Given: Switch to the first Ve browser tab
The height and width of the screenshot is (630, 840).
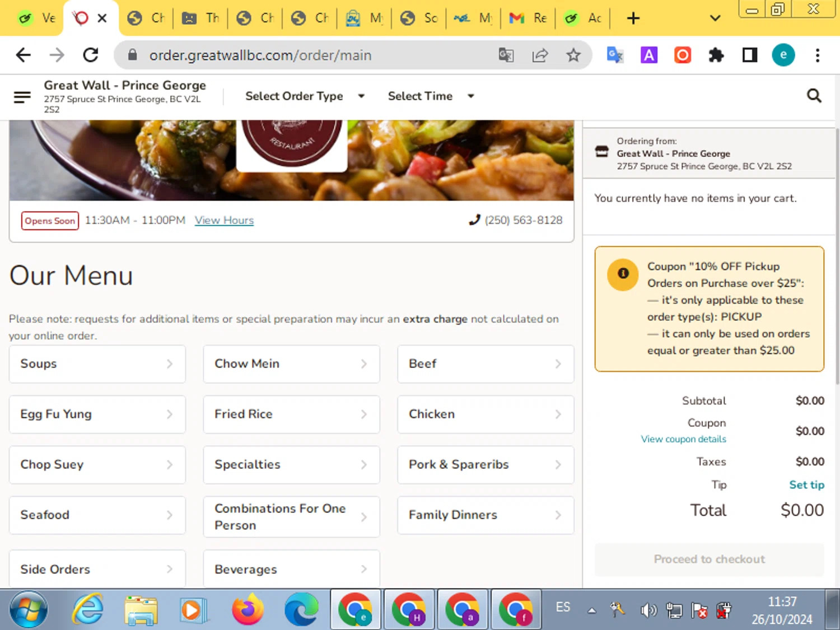Looking at the screenshot, I should 36,18.
